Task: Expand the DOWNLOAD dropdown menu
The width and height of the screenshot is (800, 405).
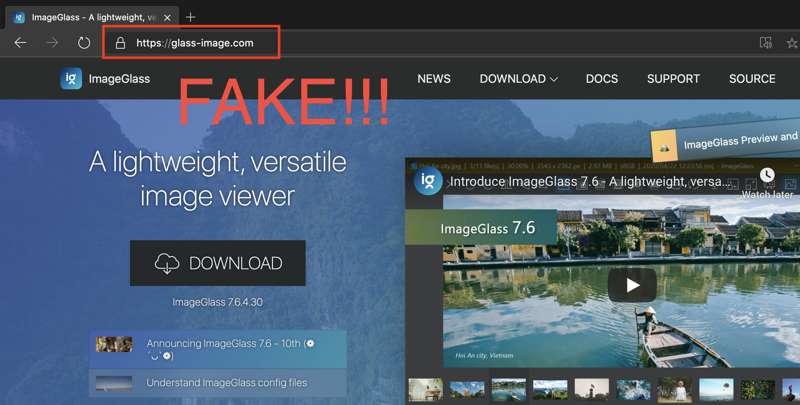Action: (x=518, y=79)
